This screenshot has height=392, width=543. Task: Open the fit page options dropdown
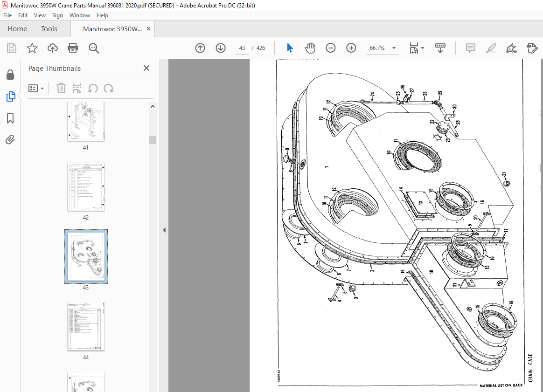417,48
